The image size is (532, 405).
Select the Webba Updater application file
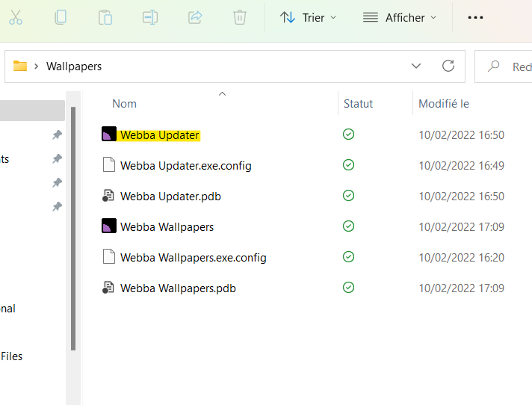(160, 135)
